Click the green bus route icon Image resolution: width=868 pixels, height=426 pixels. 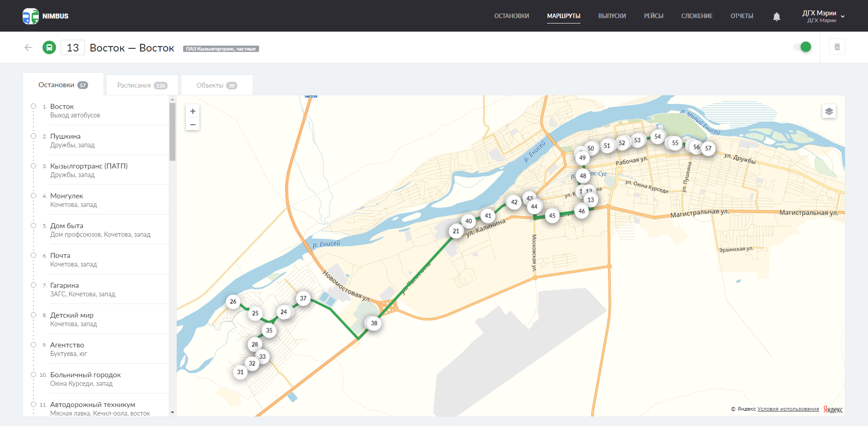[49, 47]
